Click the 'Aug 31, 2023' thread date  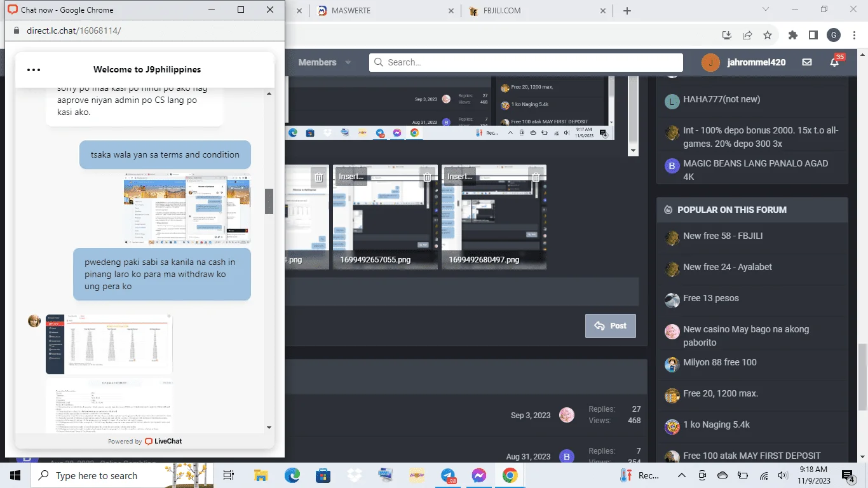(x=528, y=456)
